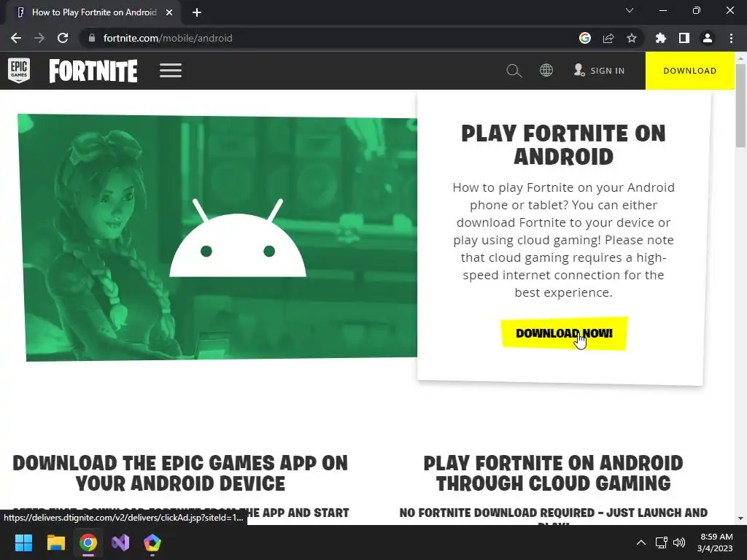
Task: Share this page using the share icon
Action: pos(608,38)
